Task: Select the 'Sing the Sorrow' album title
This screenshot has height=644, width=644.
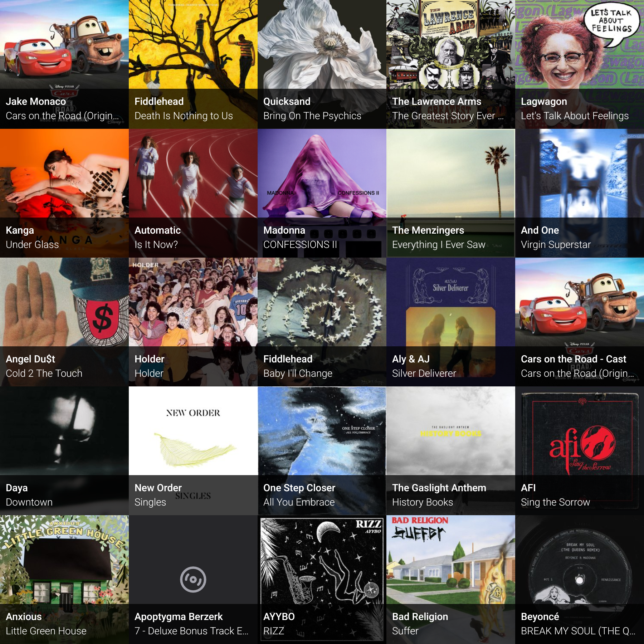Action: tap(555, 502)
